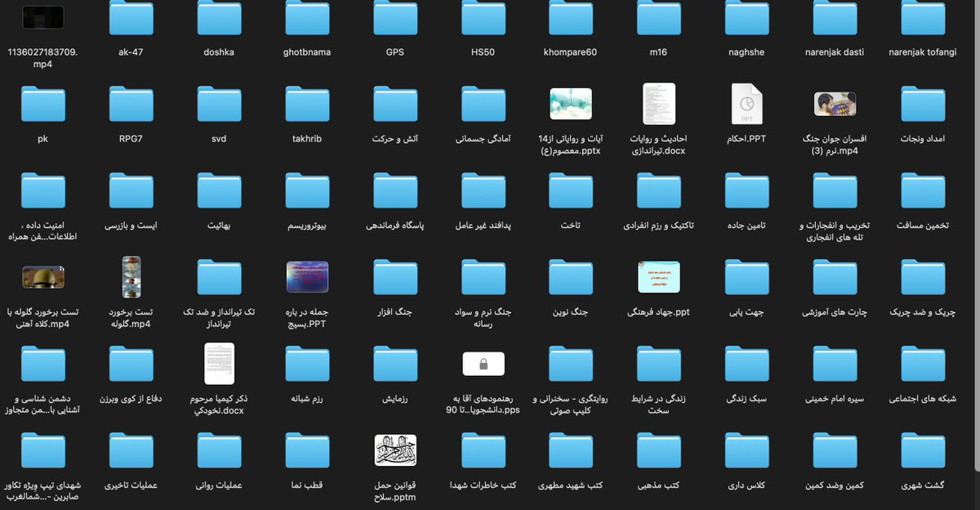Screen dimensions: 980x510
Task: Select the احکام.PPT presentation file
Action: (x=746, y=104)
